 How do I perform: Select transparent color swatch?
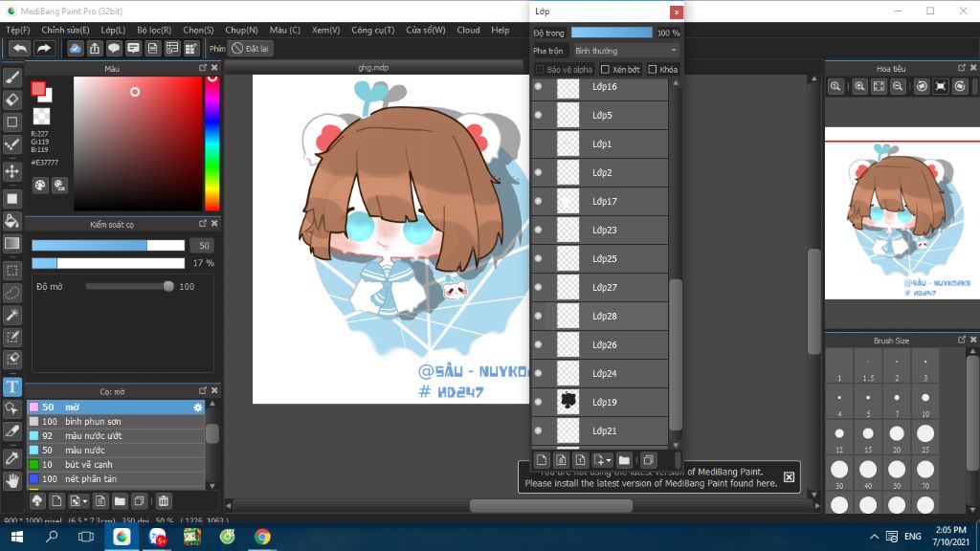(41, 116)
